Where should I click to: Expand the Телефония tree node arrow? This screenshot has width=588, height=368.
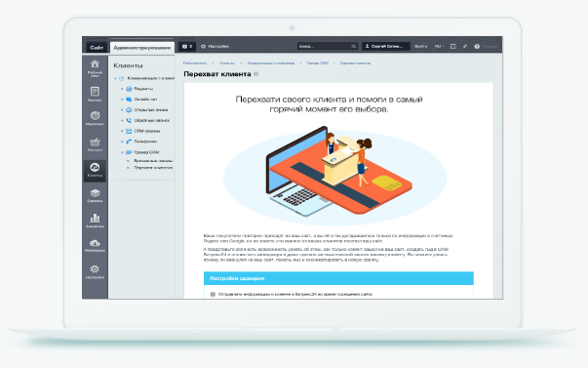point(122,142)
